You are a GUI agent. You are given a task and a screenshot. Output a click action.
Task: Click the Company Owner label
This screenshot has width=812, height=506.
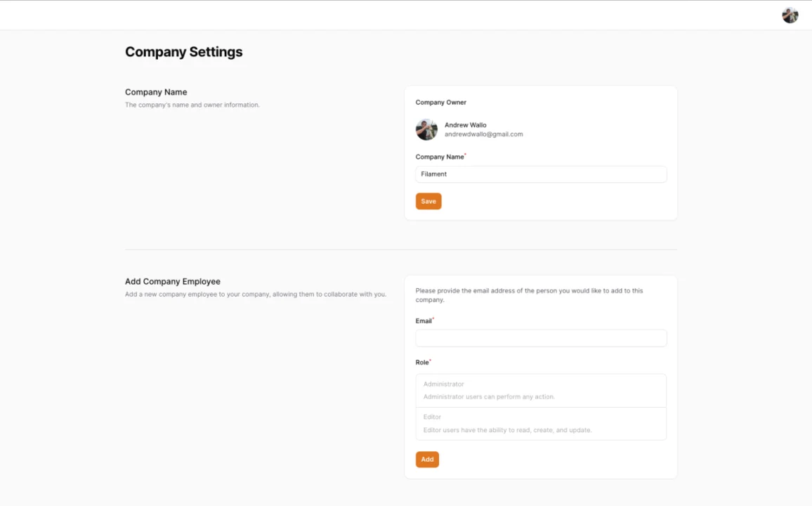(440, 102)
